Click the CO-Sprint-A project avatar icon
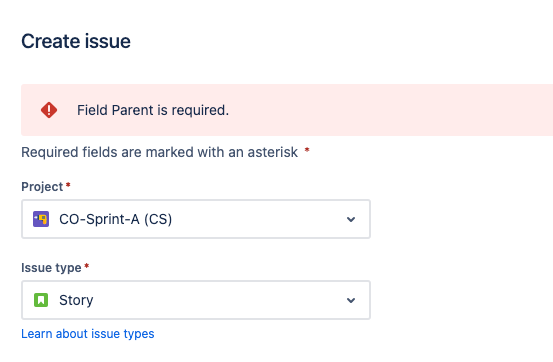 [41, 219]
